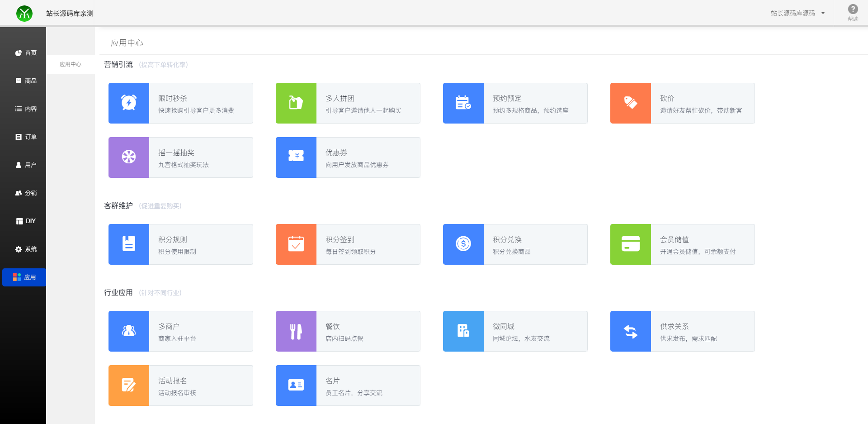This screenshot has height=424, width=868.
Task: Click the 行业应用 section heading
Action: tap(118, 293)
